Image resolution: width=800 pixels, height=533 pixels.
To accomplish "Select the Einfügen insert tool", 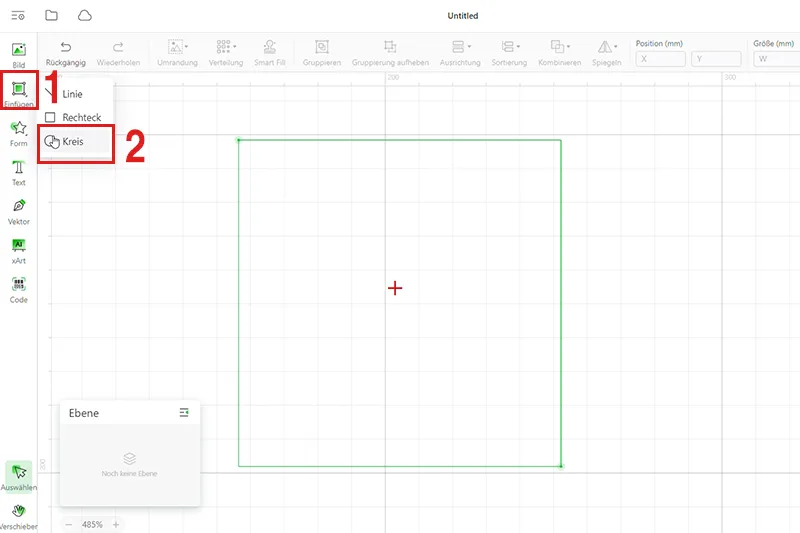I will 19,93.
